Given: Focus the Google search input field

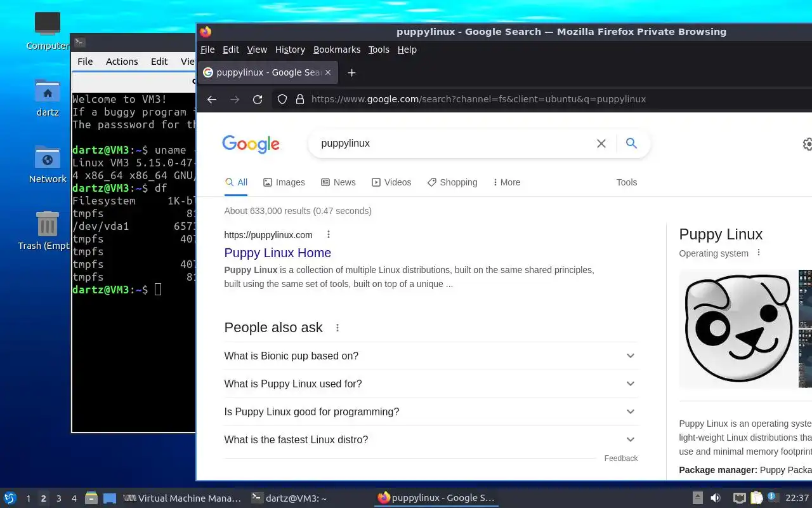Looking at the screenshot, I should (454, 144).
